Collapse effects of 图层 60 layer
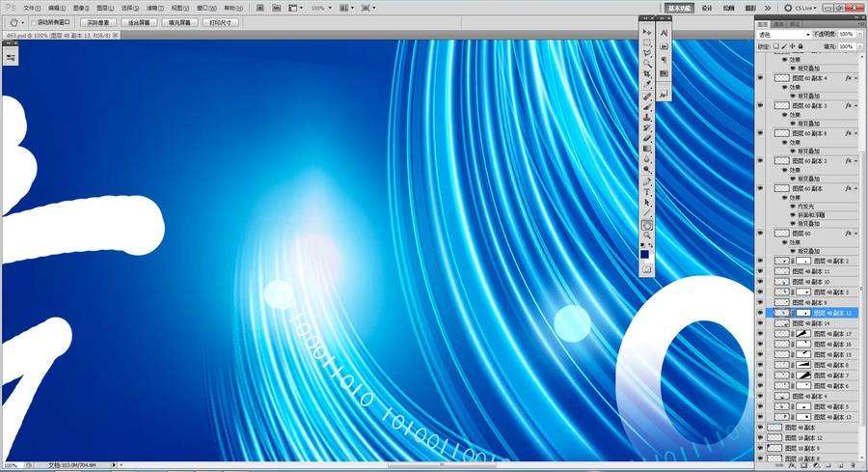This screenshot has height=472, width=868. pos(856,234)
